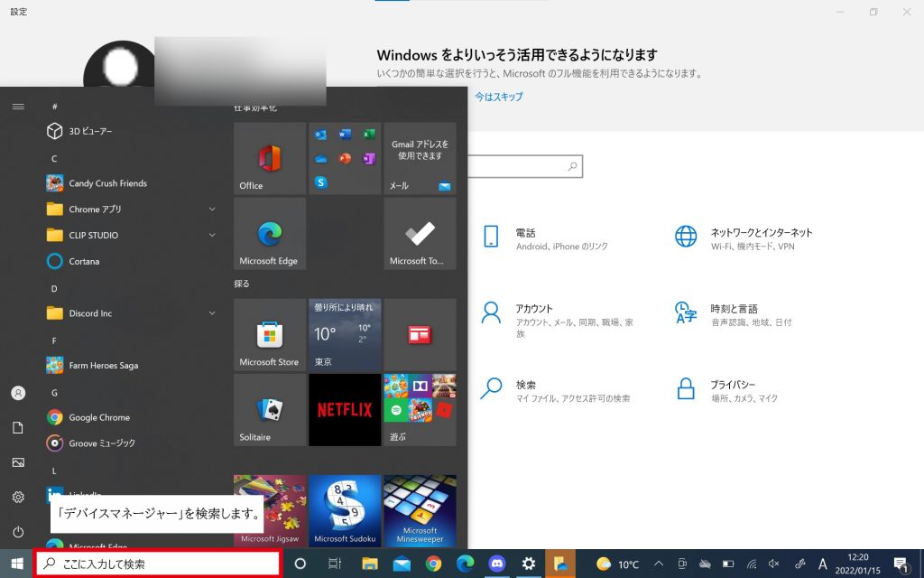
Task: Open アカウント settings category
Action: coord(558,320)
